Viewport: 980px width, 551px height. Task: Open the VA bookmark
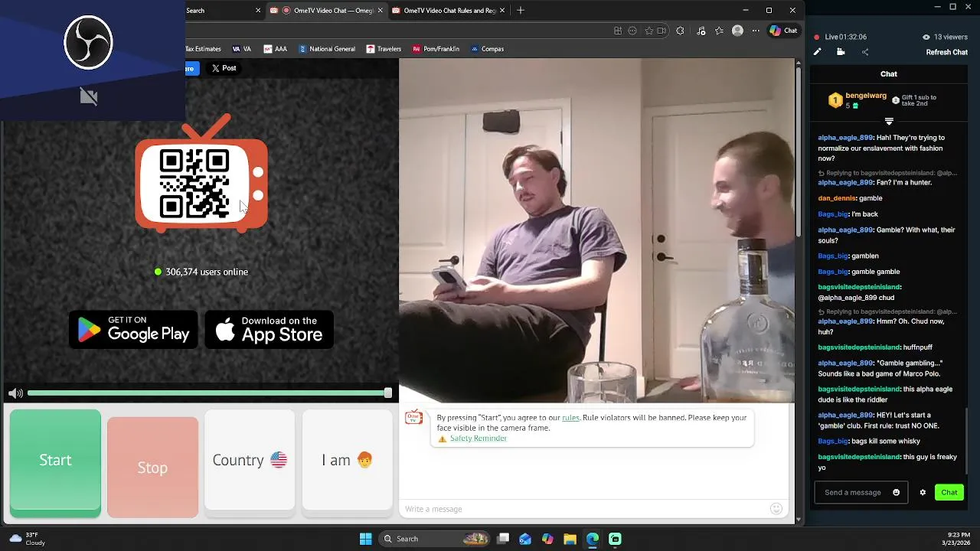tap(242, 49)
